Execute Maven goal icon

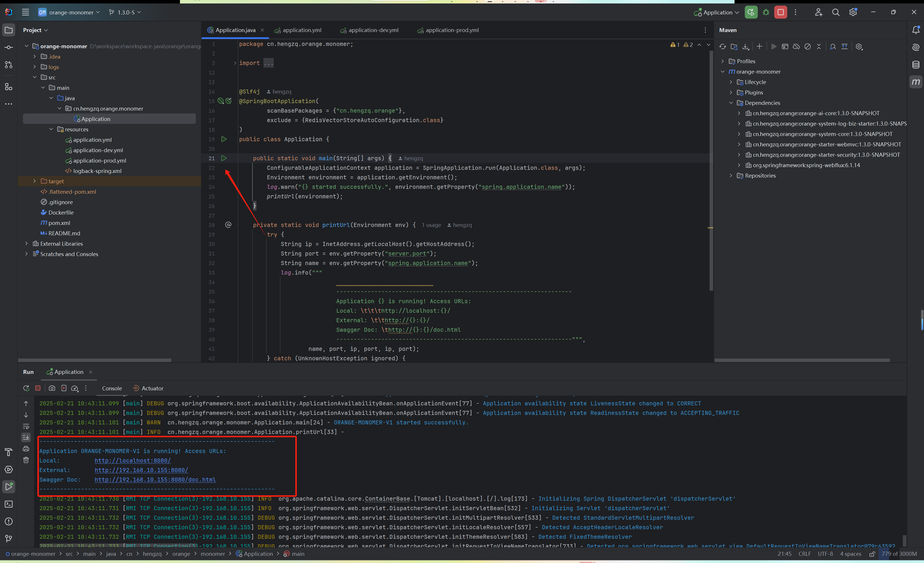coord(785,47)
